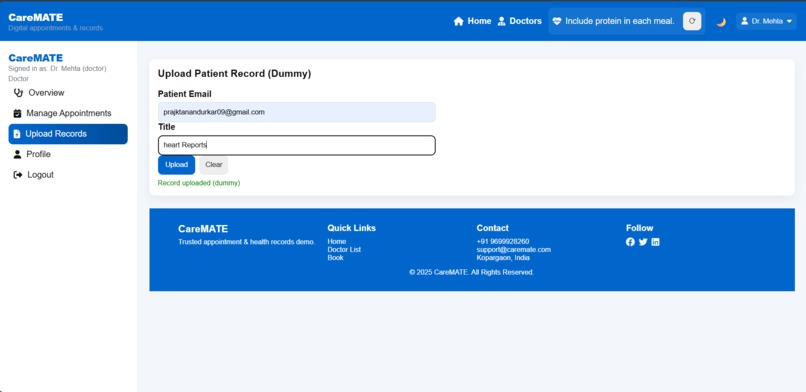806x392 pixels.
Task: Click the file icon in Upload Records
Action: coord(17,134)
